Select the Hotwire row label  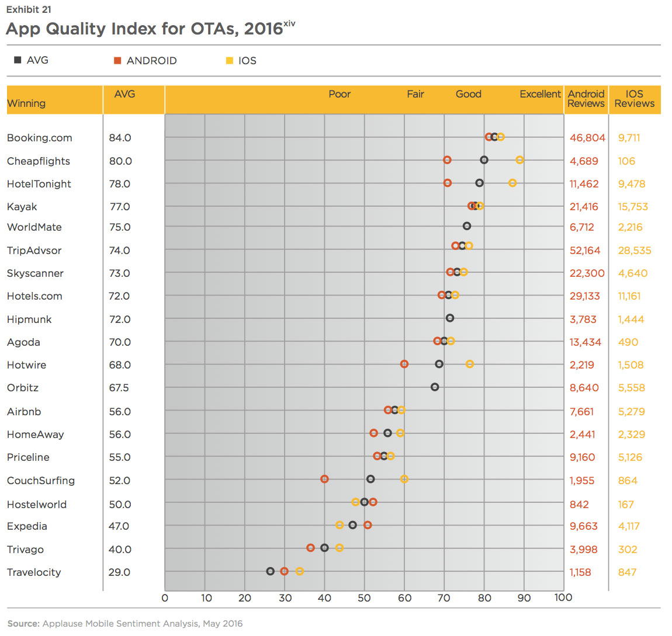pyautogui.click(x=26, y=365)
